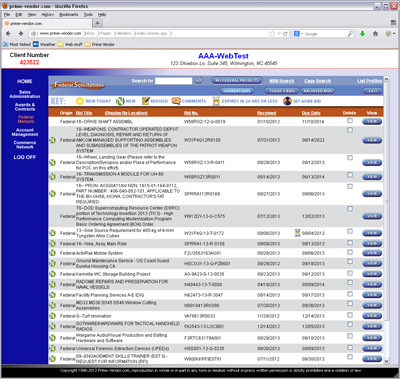Viewport: 400px width, 379px height.
Task: Click View button for Turf renovation row
Action: click(x=372, y=316)
